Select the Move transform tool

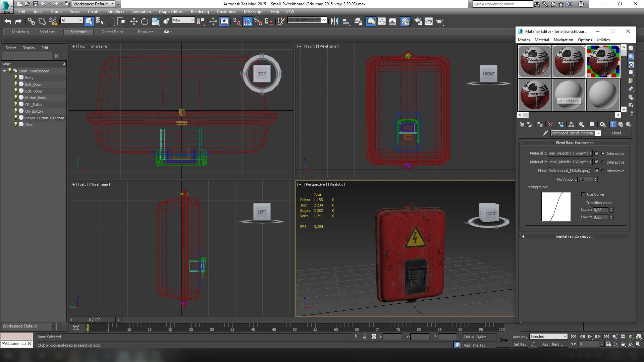(x=134, y=21)
